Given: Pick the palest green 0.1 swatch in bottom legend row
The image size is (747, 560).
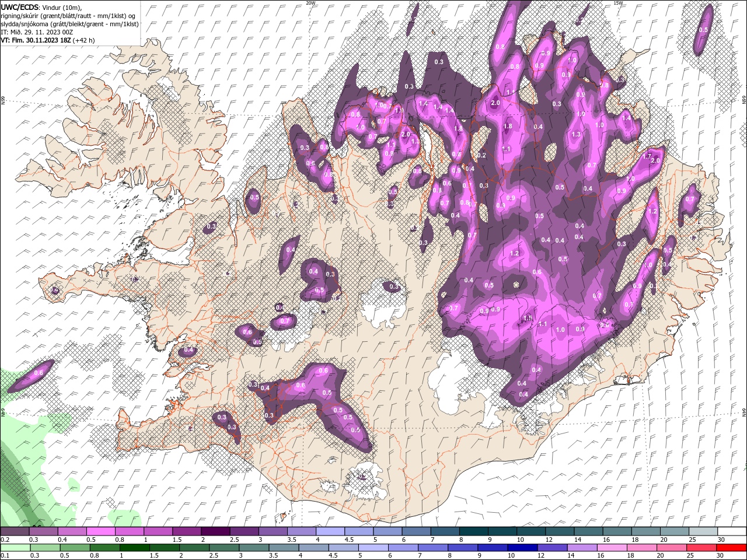Looking at the screenshot, I should [x=15, y=548].
